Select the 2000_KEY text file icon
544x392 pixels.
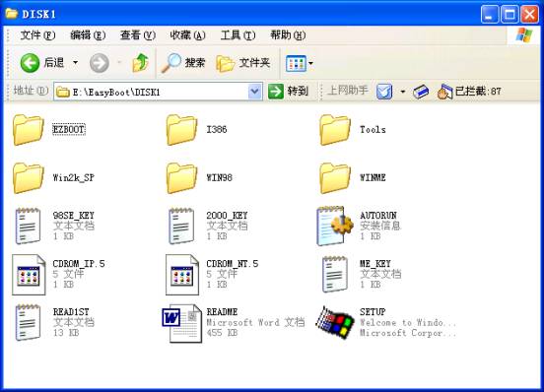pyautogui.click(x=181, y=226)
